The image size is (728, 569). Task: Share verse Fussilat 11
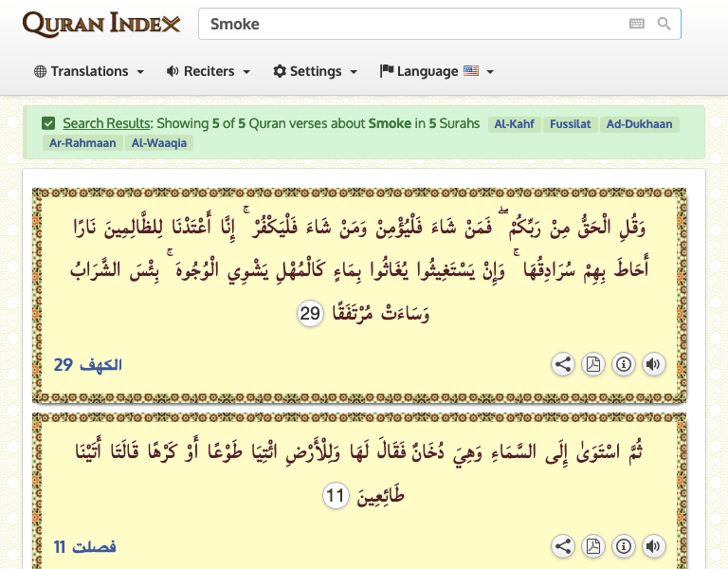[563, 546]
